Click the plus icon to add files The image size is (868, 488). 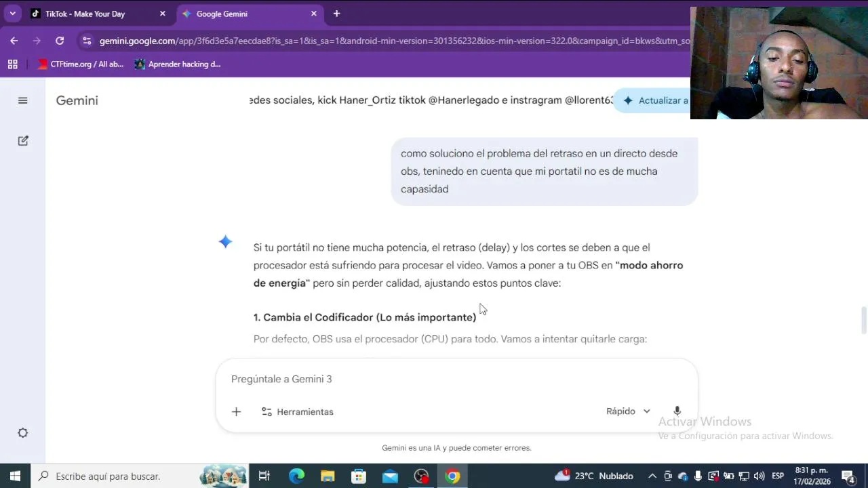tap(236, 411)
